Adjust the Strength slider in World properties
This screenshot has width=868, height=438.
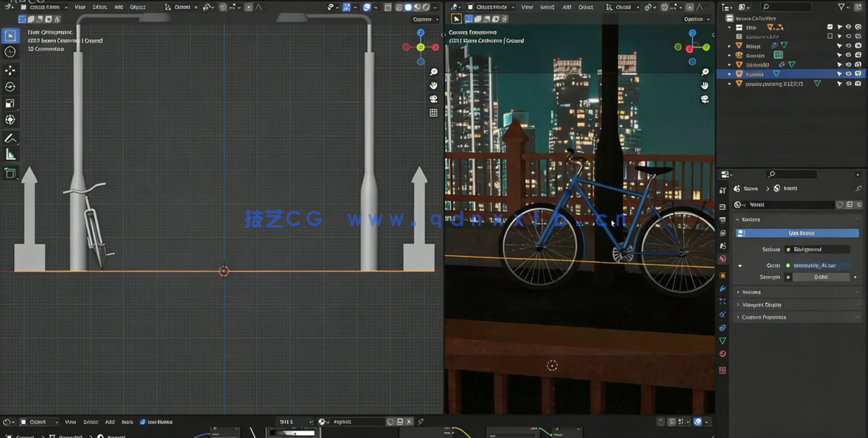point(821,276)
